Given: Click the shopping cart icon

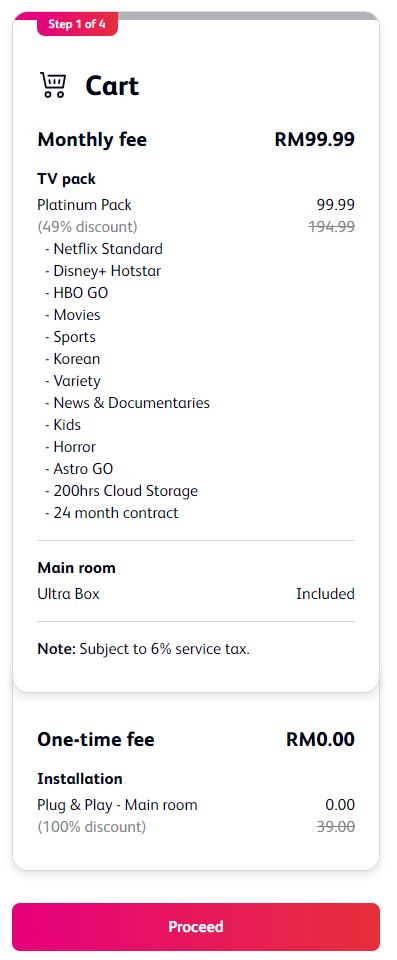Looking at the screenshot, I should (x=53, y=85).
